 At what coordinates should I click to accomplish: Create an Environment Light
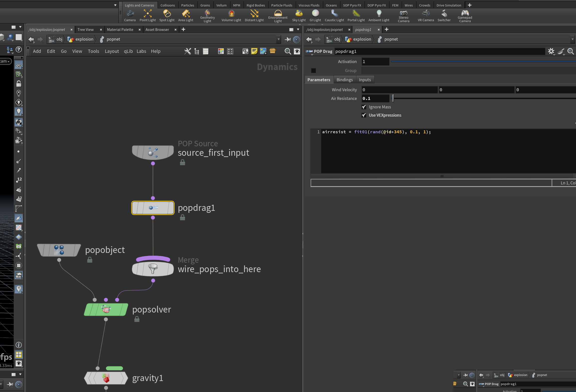278,16
